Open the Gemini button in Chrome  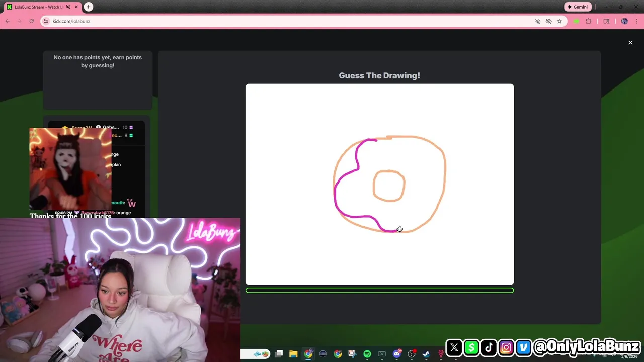pyautogui.click(x=578, y=7)
